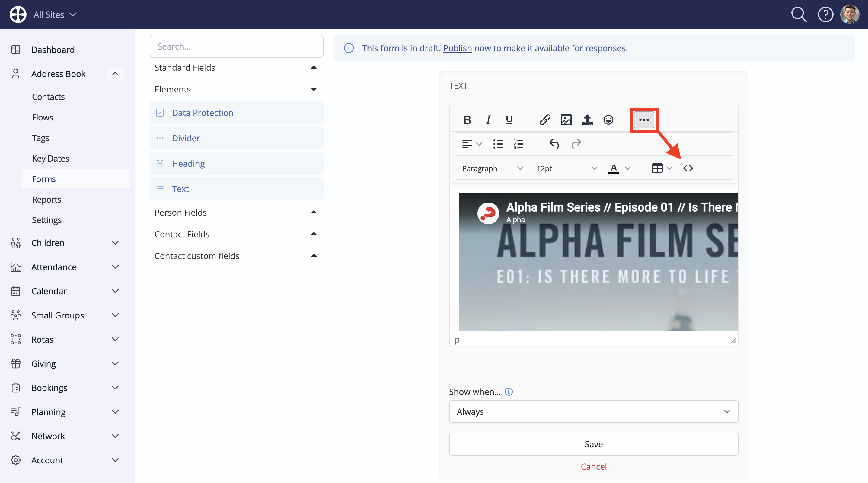Image resolution: width=868 pixels, height=483 pixels.
Task: Open Reports under Address Book
Action: coord(46,200)
